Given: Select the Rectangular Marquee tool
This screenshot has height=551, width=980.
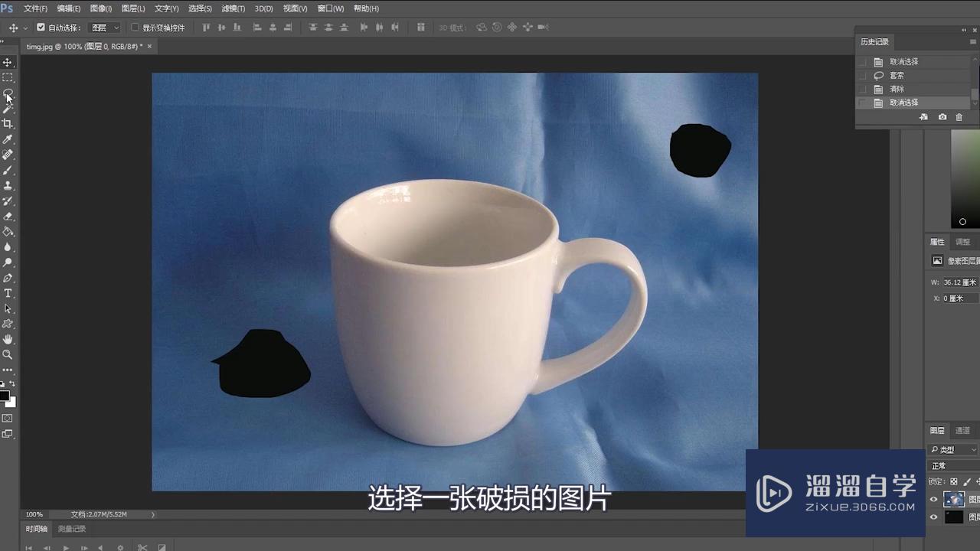Looking at the screenshot, I should point(8,77).
